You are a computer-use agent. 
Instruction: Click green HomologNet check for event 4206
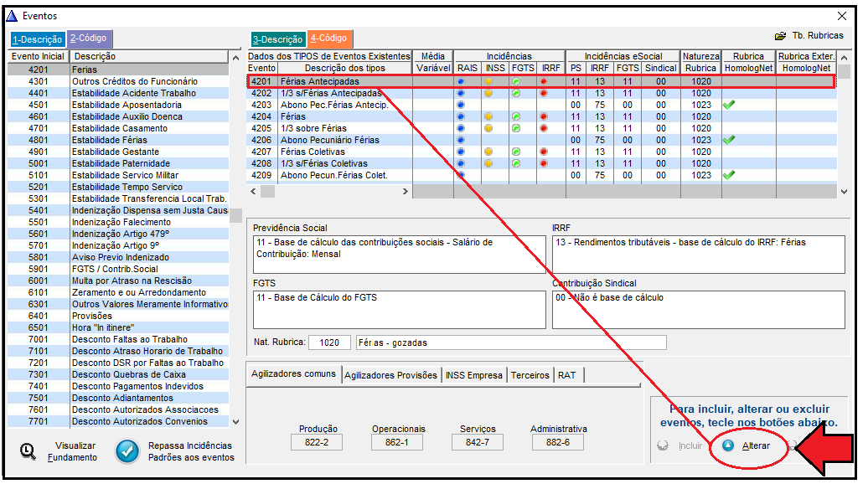[x=729, y=140]
